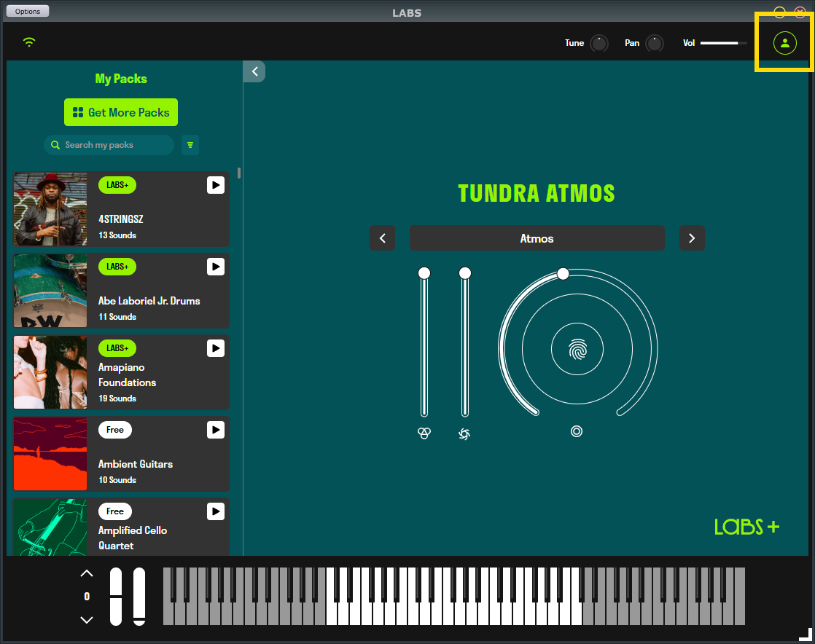Collapse the My Packs sidebar panel
This screenshot has height=644, width=815.
[x=254, y=71]
